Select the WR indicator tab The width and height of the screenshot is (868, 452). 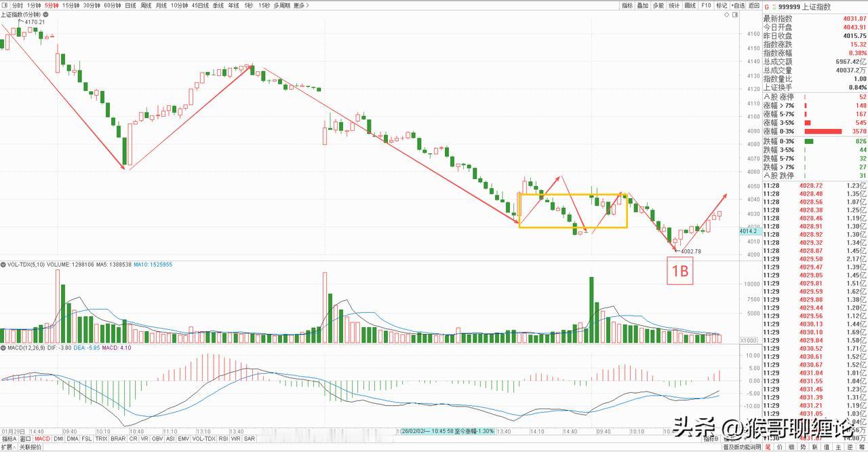236,439
